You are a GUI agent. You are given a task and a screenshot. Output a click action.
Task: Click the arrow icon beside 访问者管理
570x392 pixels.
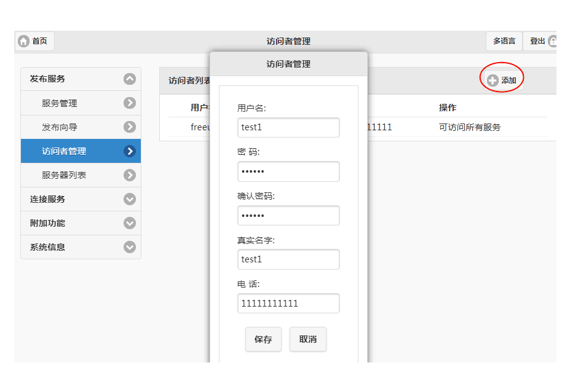(129, 151)
